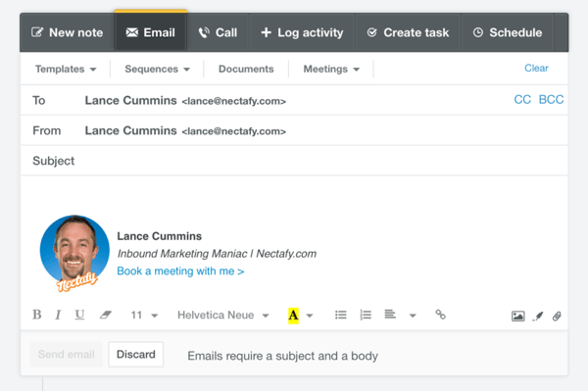This screenshot has width=588, height=391.
Task: Open the Sequences dropdown
Action: tap(158, 69)
